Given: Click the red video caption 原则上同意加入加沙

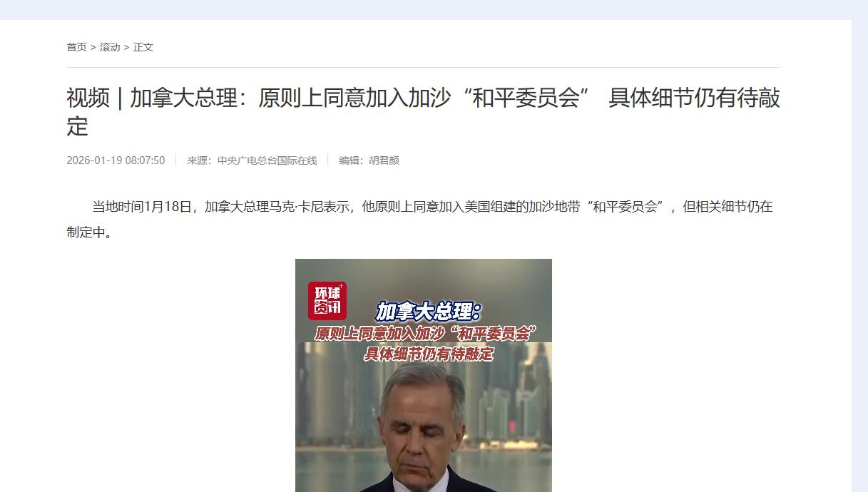Looking at the screenshot, I should [424, 334].
